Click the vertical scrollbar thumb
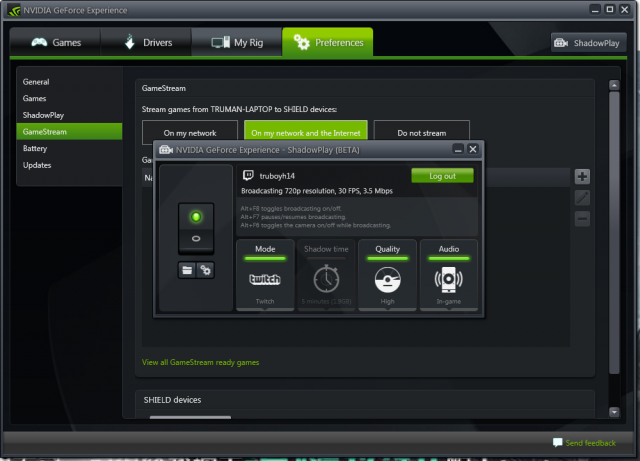The height and width of the screenshot is (461, 640). pyautogui.click(x=614, y=232)
